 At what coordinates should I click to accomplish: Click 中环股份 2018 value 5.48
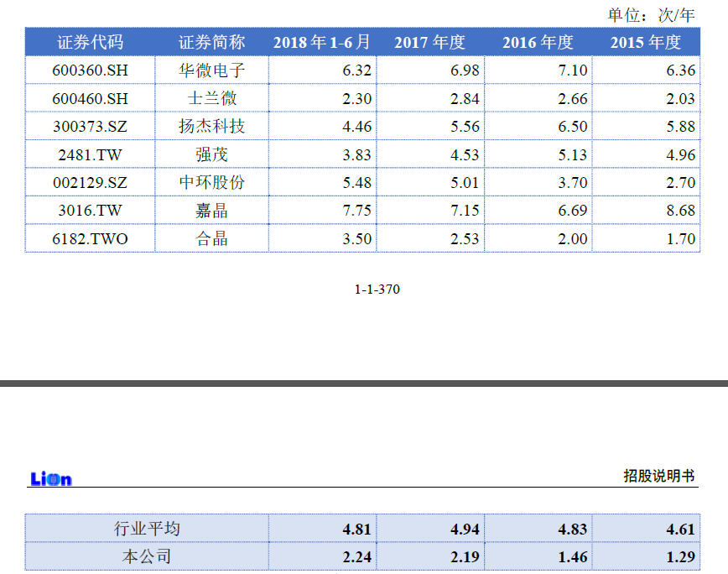coord(357,182)
